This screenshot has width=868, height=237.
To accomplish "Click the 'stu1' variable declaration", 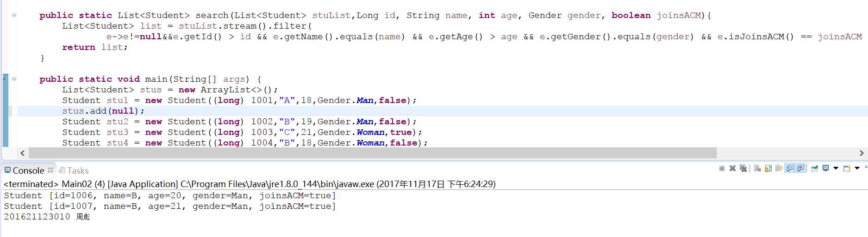I will point(117,100).
